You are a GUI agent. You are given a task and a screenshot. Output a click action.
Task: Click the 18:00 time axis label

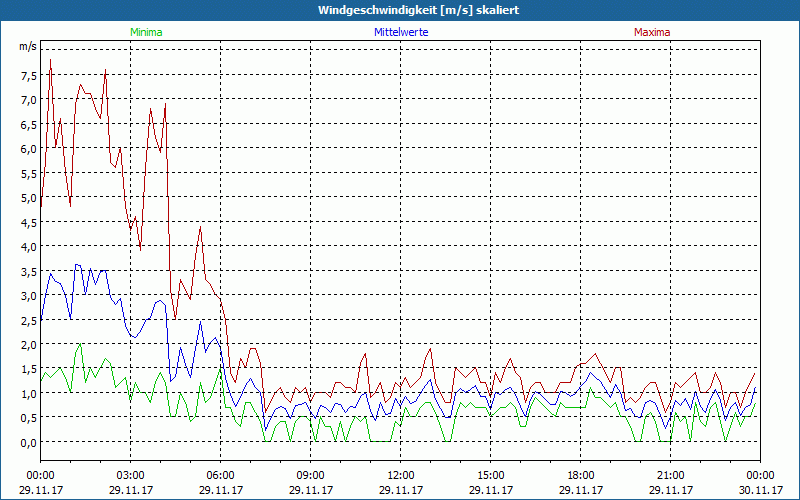581,476
